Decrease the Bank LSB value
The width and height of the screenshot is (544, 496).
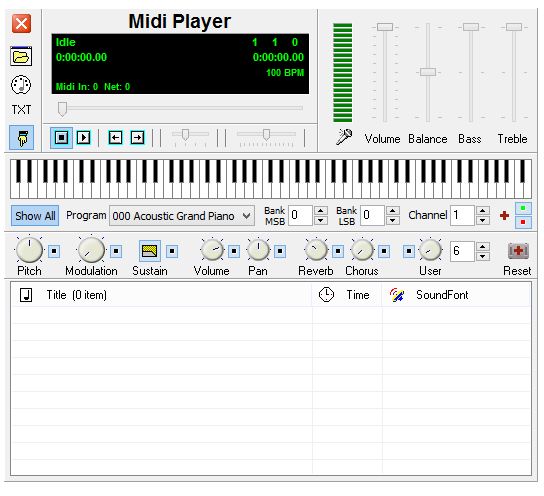(x=393, y=220)
